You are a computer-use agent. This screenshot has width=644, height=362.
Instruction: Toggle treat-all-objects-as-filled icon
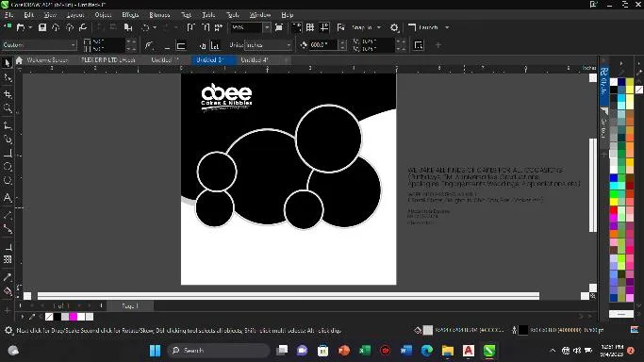[x=419, y=45]
